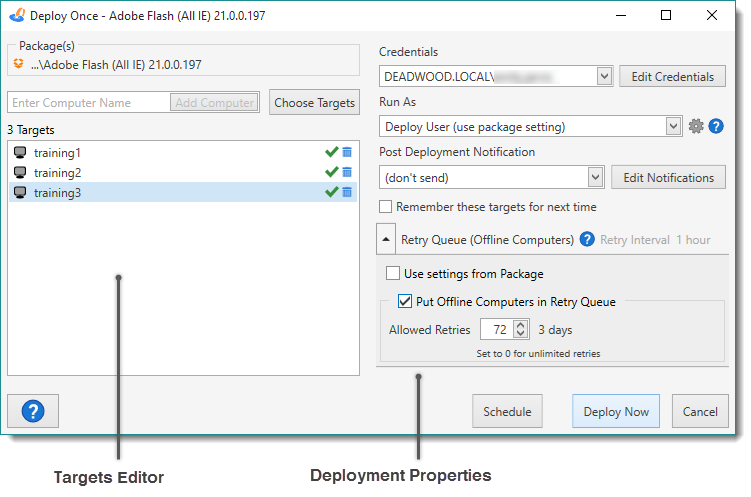Click Edit Credentials button
This screenshot has width=751, height=497.
[672, 77]
